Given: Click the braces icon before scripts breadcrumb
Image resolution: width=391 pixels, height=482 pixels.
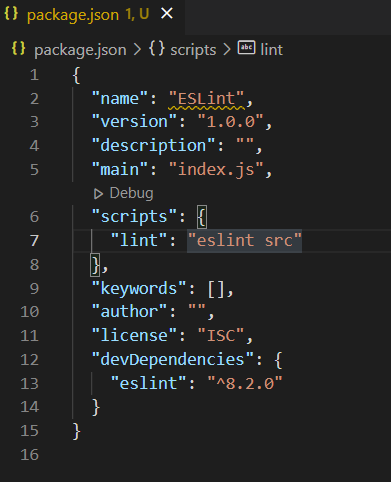Looking at the screenshot, I should coord(157,49).
